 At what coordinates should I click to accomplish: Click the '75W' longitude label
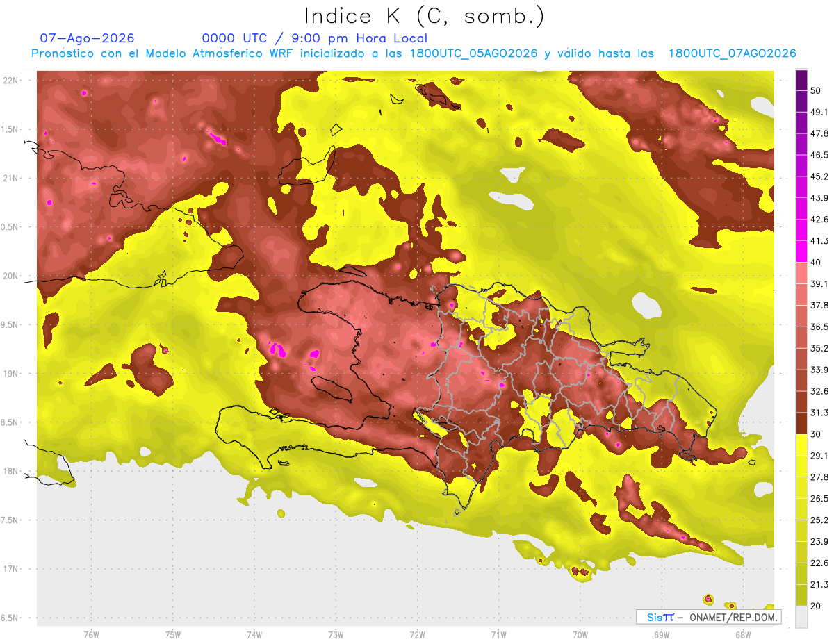point(172,635)
